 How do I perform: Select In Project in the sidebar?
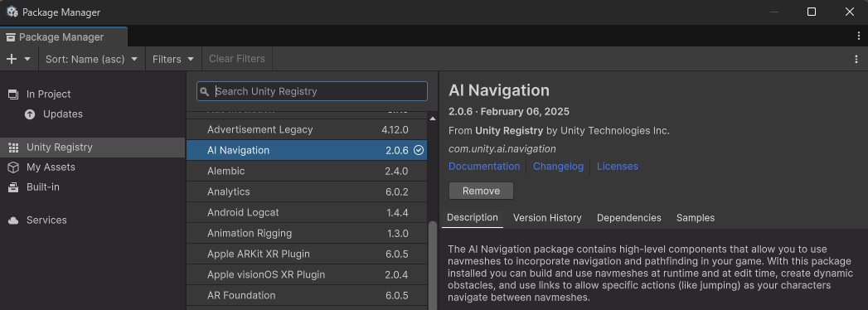[93, 94]
